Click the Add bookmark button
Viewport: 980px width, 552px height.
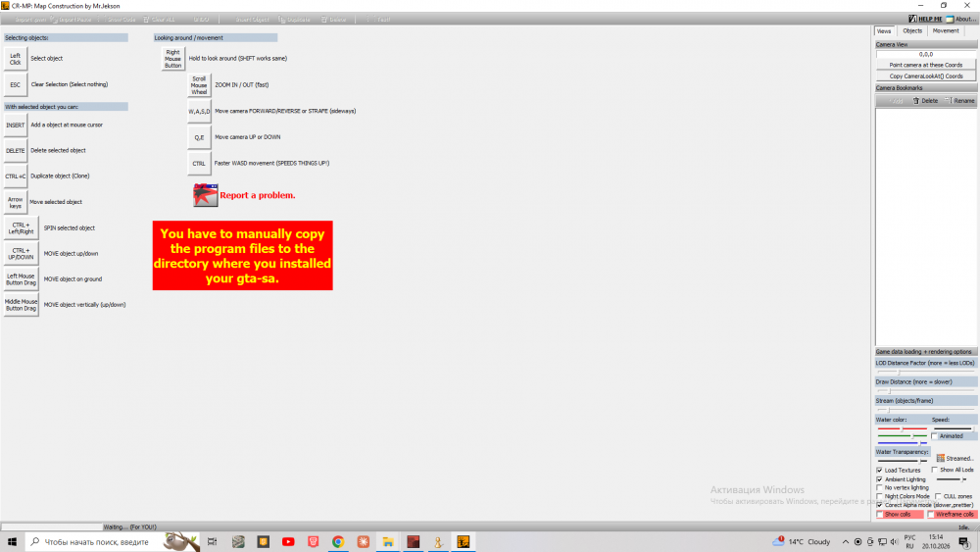pyautogui.click(x=894, y=101)
